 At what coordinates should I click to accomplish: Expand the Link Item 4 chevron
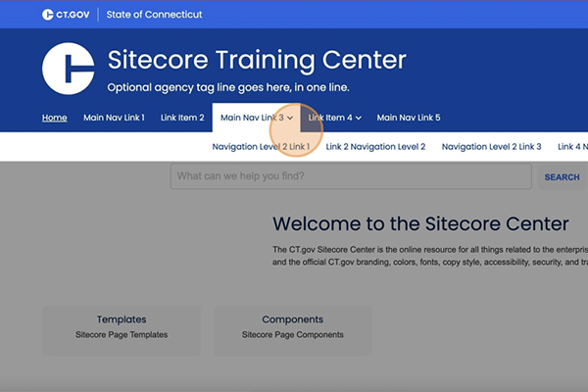(x=359, y=119)
